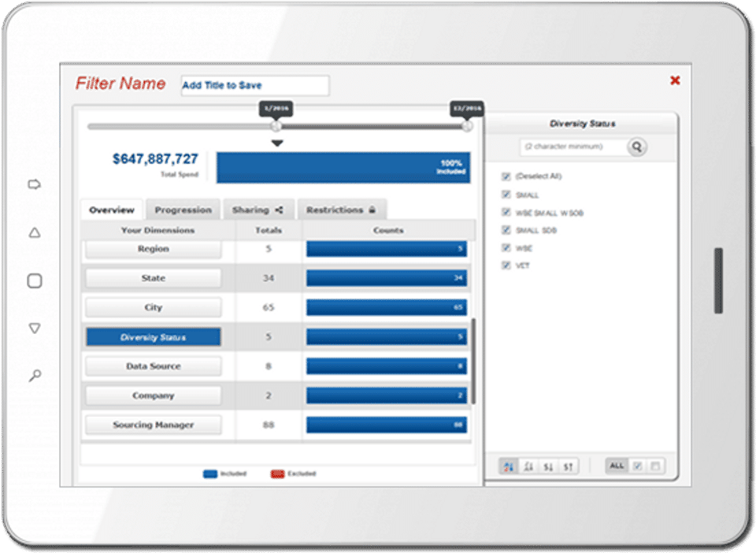Click the $647,887,727 total spend value
The height and width of the screenshot is (553, 756).
click(x=155, y=159)
